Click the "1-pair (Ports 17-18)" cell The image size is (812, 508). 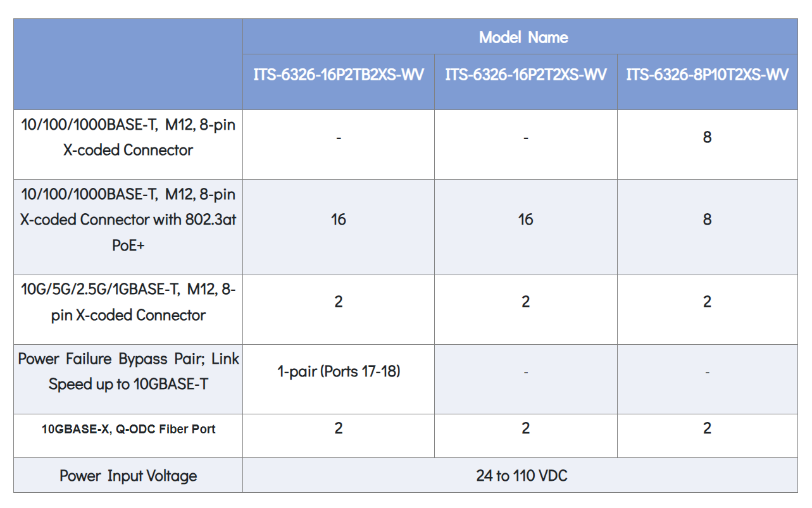point(339,371)
